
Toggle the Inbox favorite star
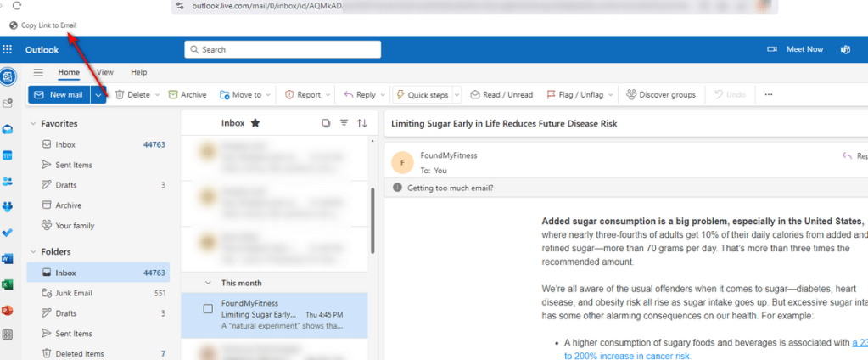click(255, 123)
